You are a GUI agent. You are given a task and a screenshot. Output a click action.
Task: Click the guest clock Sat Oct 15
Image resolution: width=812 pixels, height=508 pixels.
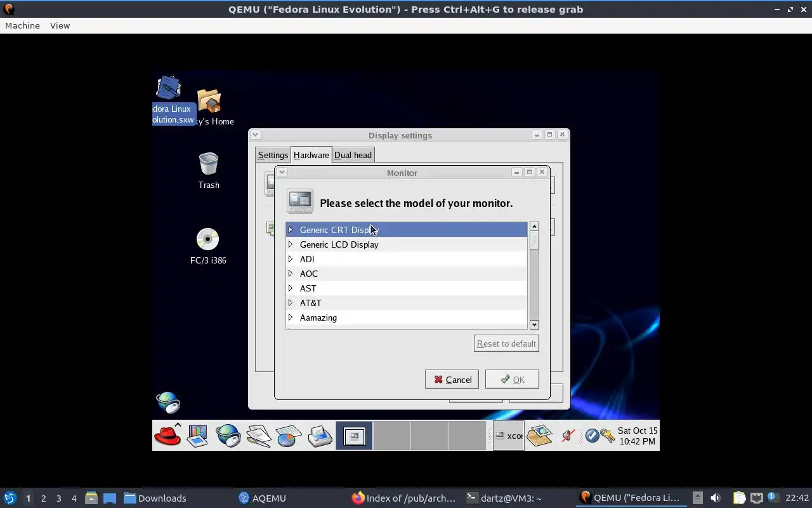point(638,436)
